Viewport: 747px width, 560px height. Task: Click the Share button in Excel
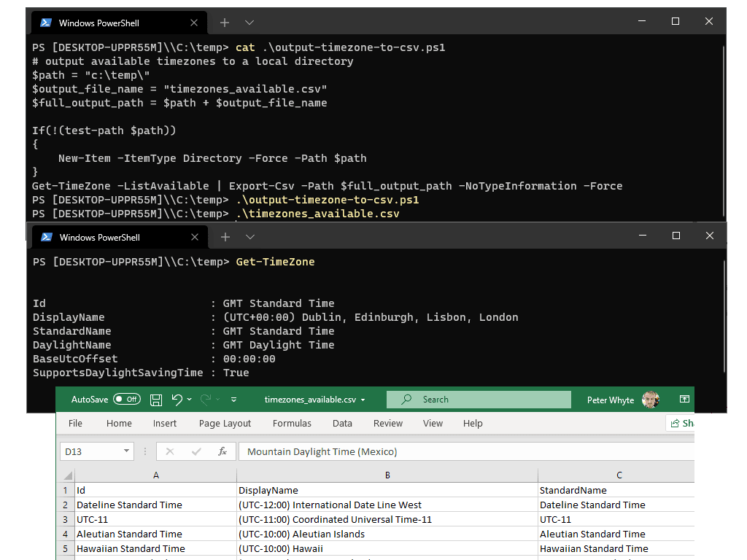[681, 424]
